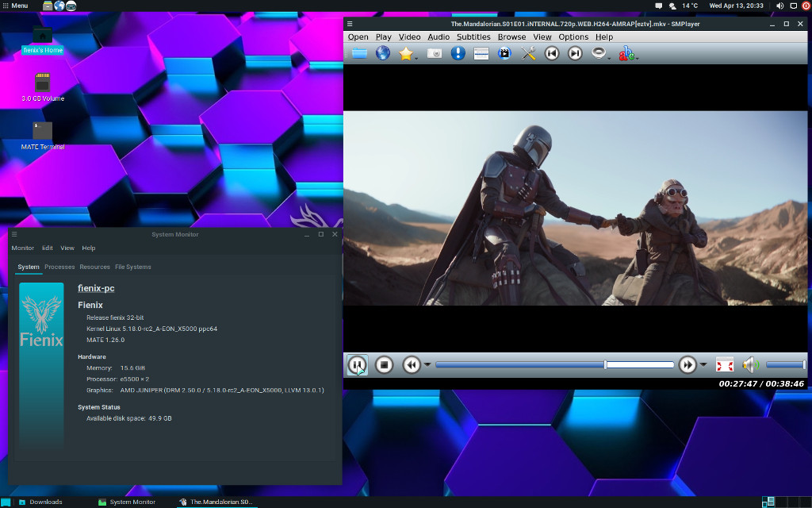The height and width of the screenshot is (508, 812).
Task: Open the View menu in SMPlayer
Action: [542, 37]
